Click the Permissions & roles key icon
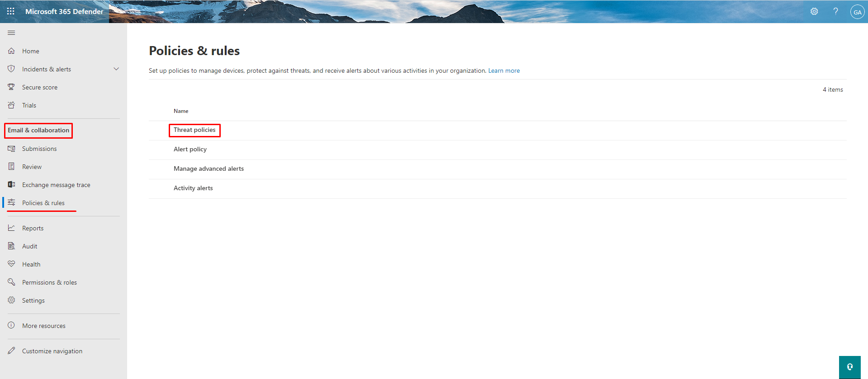This screenshot has height=379, width=868. pos(11,282)
